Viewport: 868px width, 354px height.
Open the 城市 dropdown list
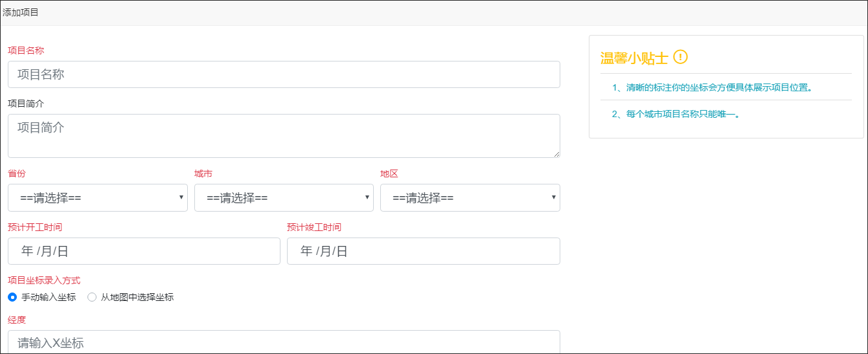coord(284,197)
